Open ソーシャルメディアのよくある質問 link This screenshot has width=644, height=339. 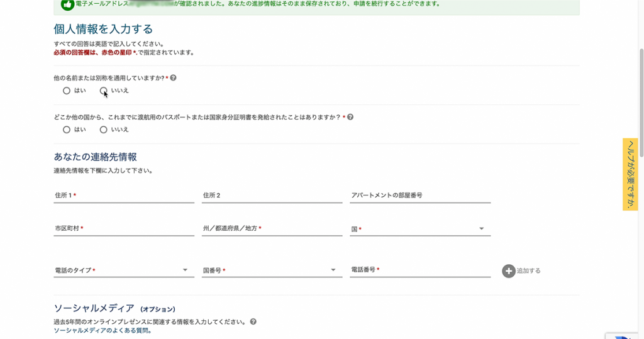(x=103, y=330)
